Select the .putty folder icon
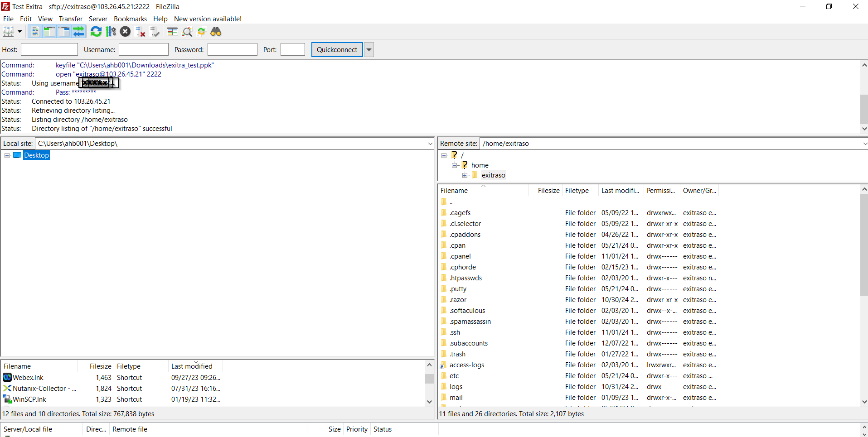868x437 pixels. point(444,288)
